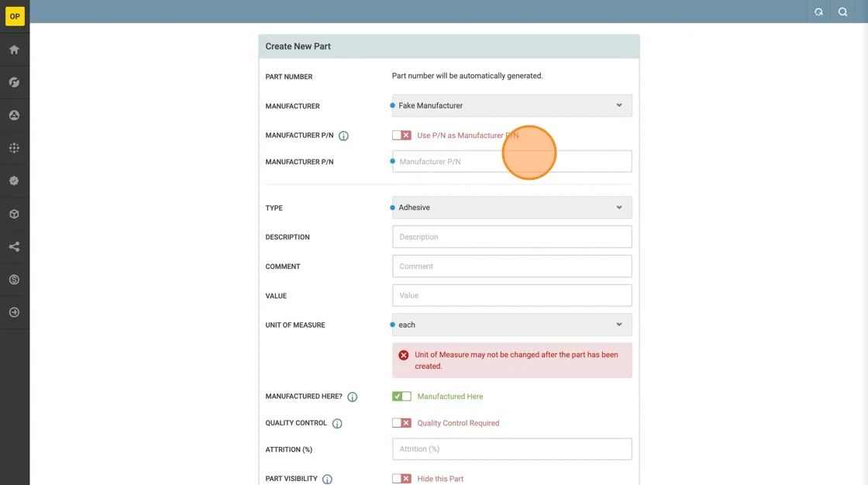Open the Manufacturer dropdown showing Fake Manufacturer
The image size is (868, 485).
(x=511, y=105)
